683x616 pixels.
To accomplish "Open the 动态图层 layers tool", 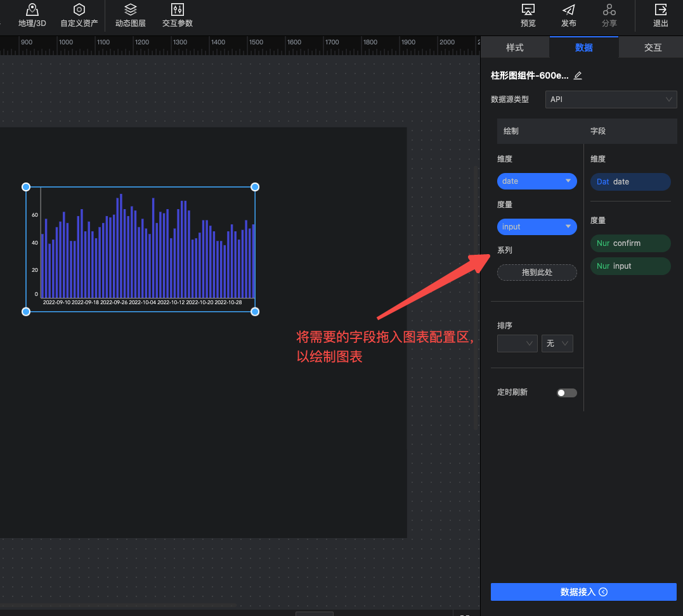I will [130, 15].
